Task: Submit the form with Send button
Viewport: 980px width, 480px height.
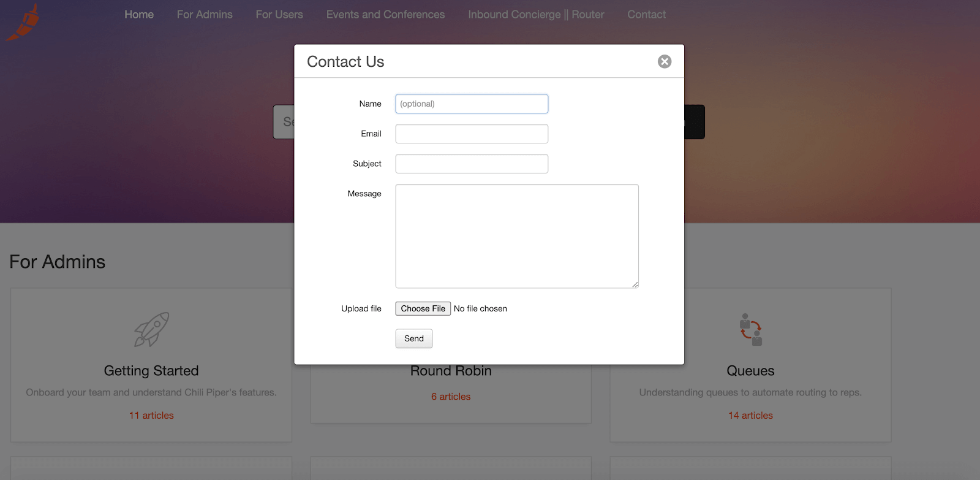Action: point(414,338)
